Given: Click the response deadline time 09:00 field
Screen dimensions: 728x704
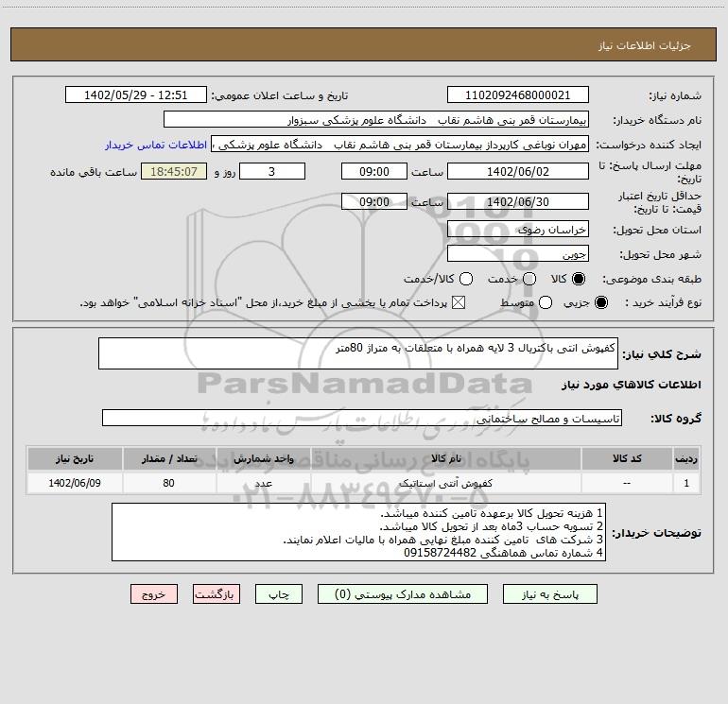Looking at the screenshot, I should click(x=374, y=171).
